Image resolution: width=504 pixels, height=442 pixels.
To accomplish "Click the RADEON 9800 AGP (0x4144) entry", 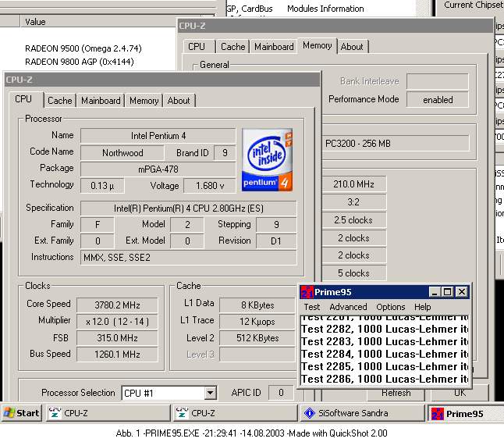I will click(80, 62).
